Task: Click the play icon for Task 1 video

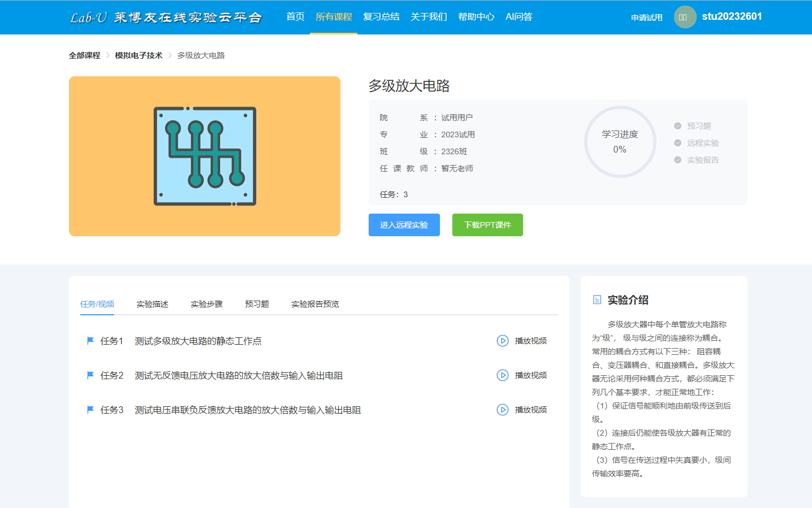Action: (502, 341)
